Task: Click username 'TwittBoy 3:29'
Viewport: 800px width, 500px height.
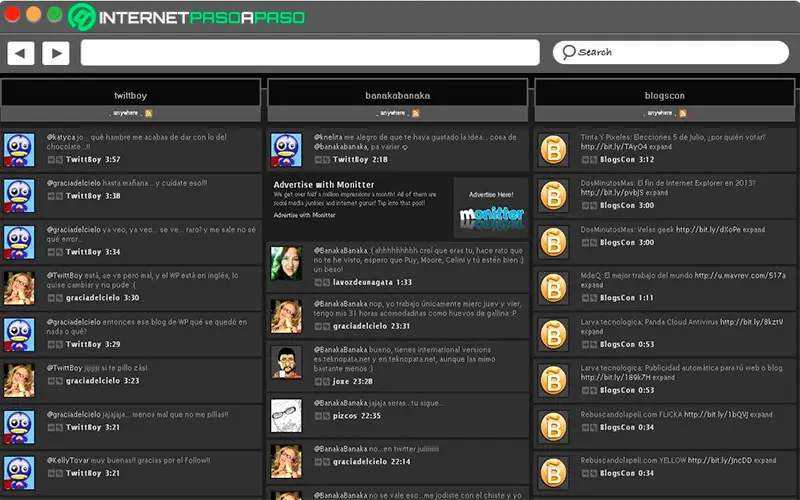Action: point(93,344)
